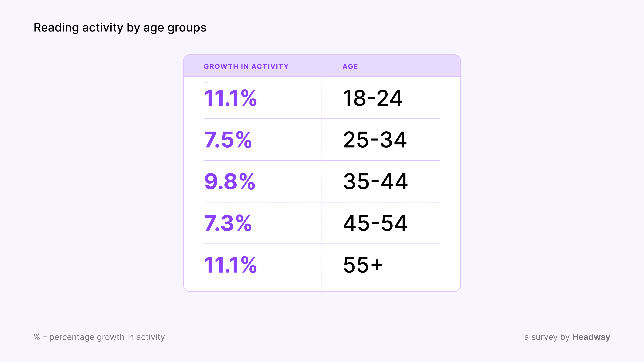
Task: Click the word "ACTIVITY" in the table header
Action: click(270, 67)
